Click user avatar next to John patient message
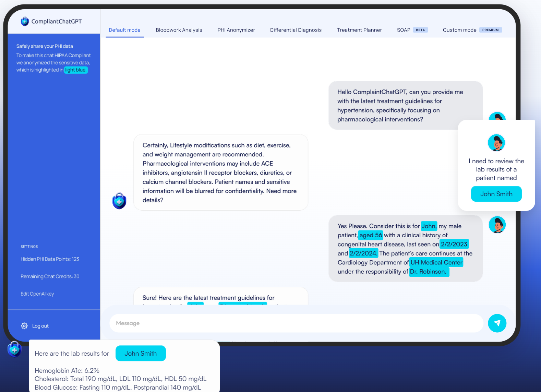Image resolution: width=541 pixels, height=392 pixels. 497,225
